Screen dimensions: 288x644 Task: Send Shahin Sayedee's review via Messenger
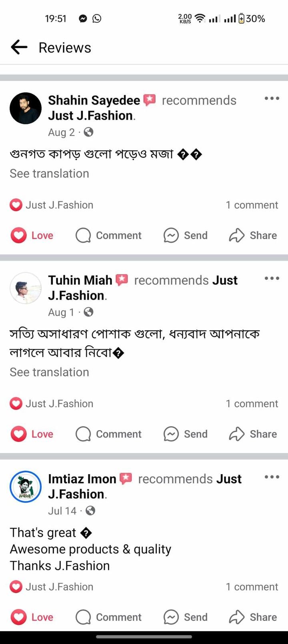pyautogui.click(x=186, y=235)
